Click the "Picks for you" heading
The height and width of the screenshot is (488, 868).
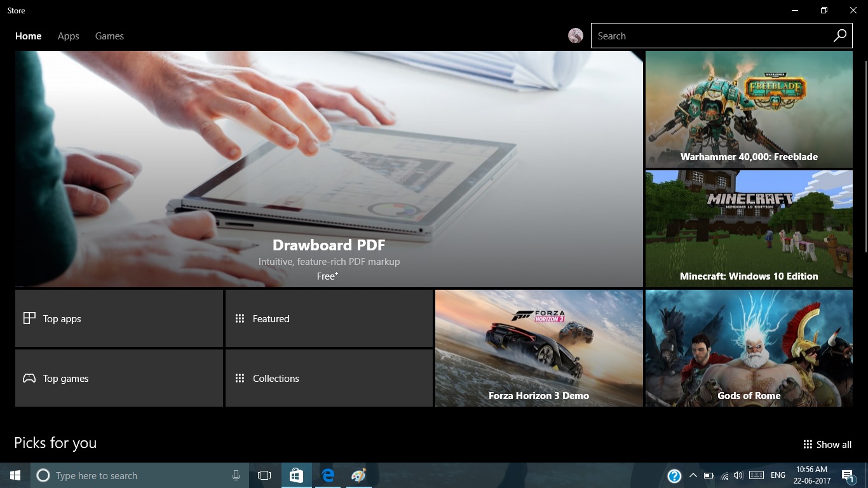55,443
